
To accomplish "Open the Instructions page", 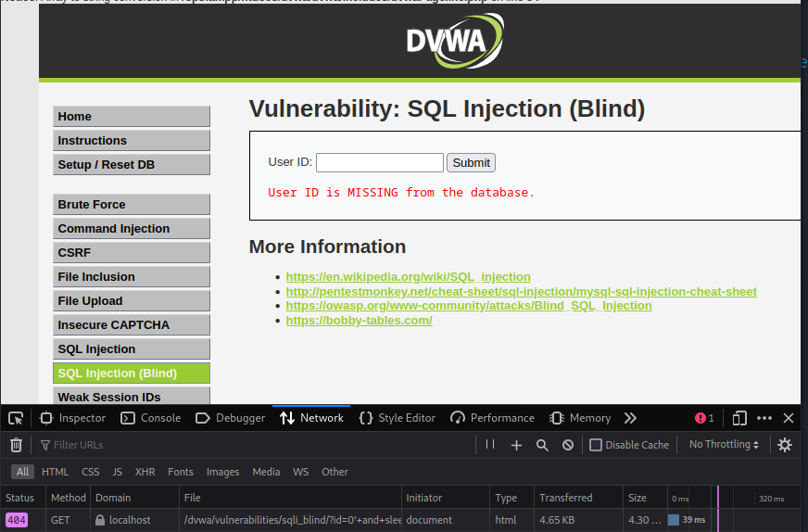I will point(132,141).
